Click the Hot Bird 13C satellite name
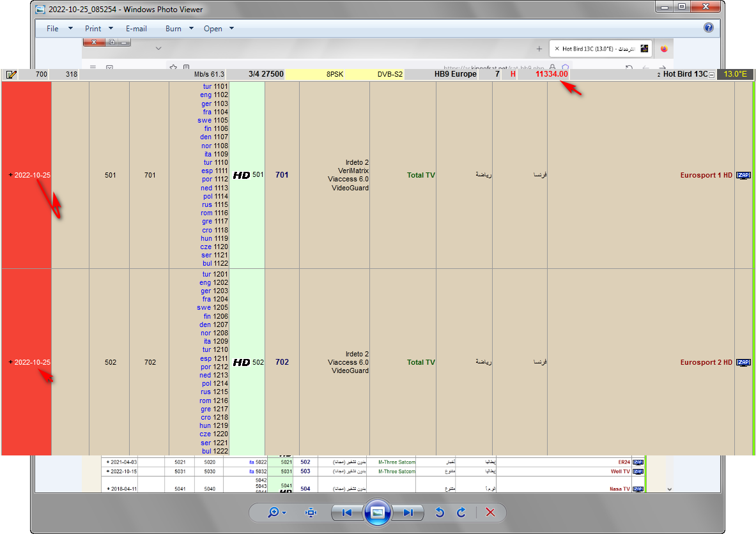756x534 pixels. (685, 73)
